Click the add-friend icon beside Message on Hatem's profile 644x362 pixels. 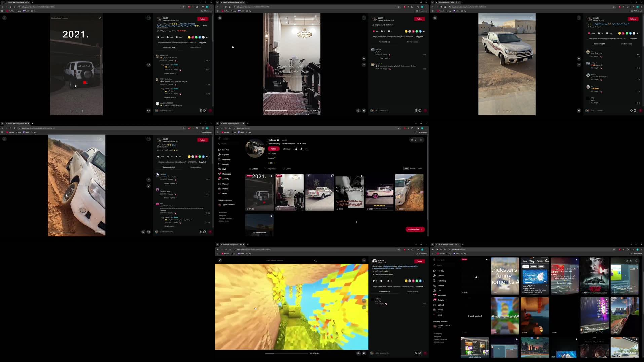click(x=296, y=149)
